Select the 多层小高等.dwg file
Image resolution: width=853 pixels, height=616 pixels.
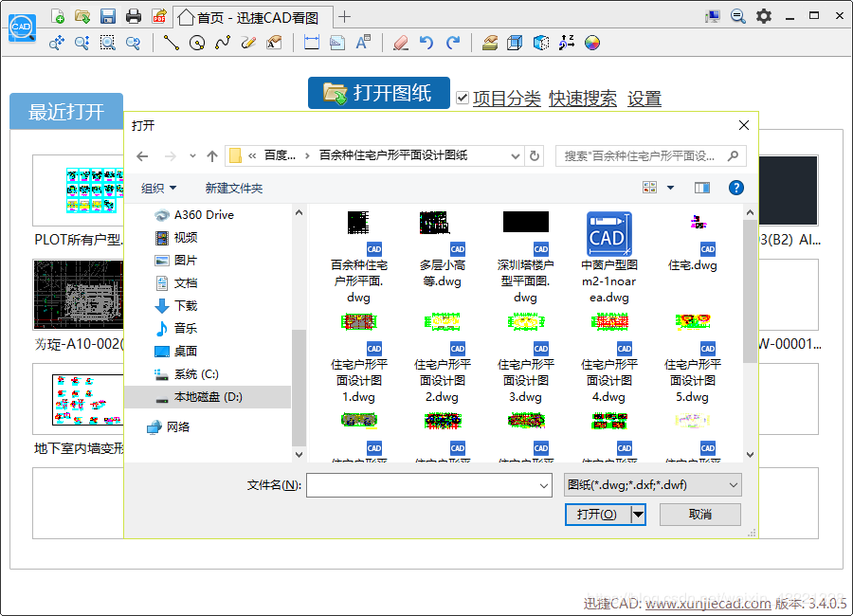pos(442,250)
